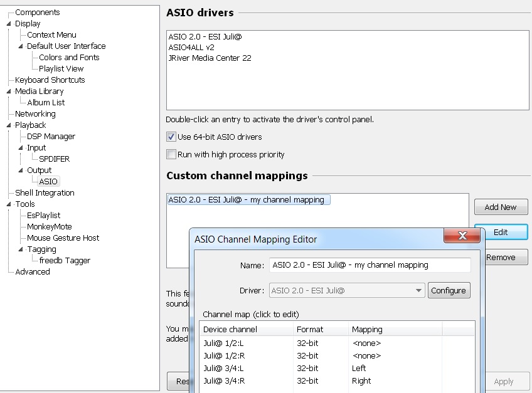Enable Use 64-bit ASIO drivers checkbox
The width and height of the screenshot is (532, 393).
pyautogui.click(x=171, y=137)
